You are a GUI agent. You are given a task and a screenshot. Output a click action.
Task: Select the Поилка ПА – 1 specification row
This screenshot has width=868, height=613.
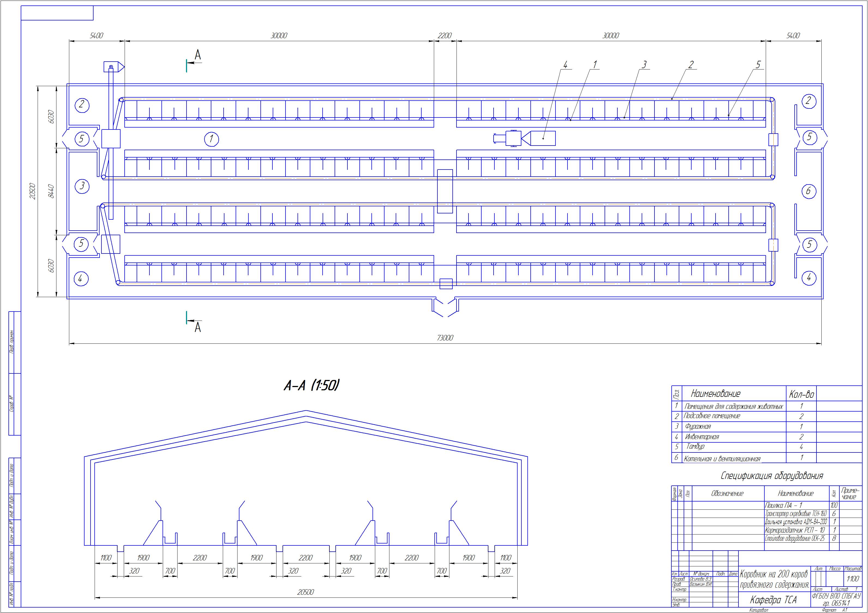pos(783,505)
